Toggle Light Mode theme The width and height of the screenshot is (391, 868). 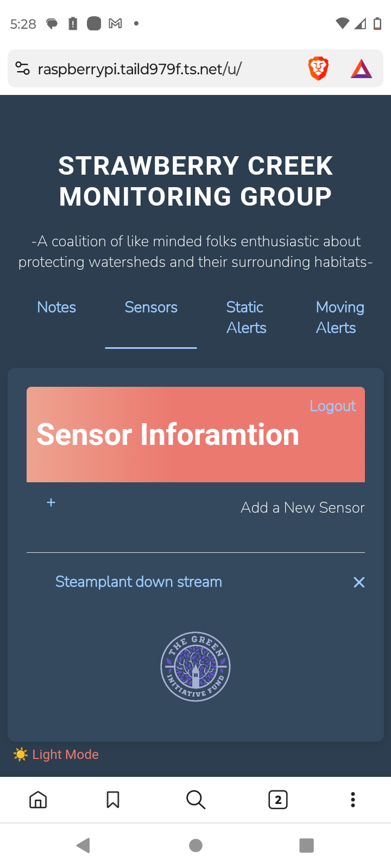click(x=56, y=755)
